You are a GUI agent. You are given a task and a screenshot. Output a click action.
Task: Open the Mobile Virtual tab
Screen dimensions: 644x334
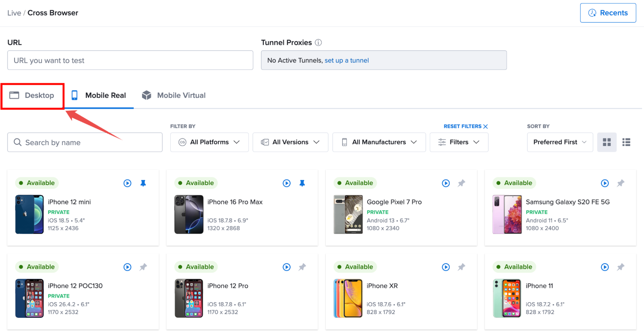(174, 95)
